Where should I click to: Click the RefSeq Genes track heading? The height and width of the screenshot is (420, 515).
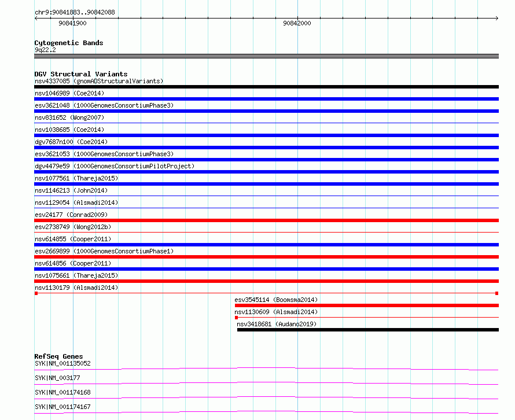pos(58,356)
